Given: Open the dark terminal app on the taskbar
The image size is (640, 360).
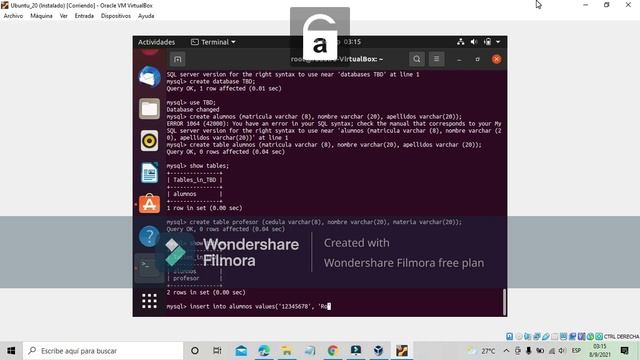Looking at the screenshot, I should pyautogui.click(x=356, y=351).
